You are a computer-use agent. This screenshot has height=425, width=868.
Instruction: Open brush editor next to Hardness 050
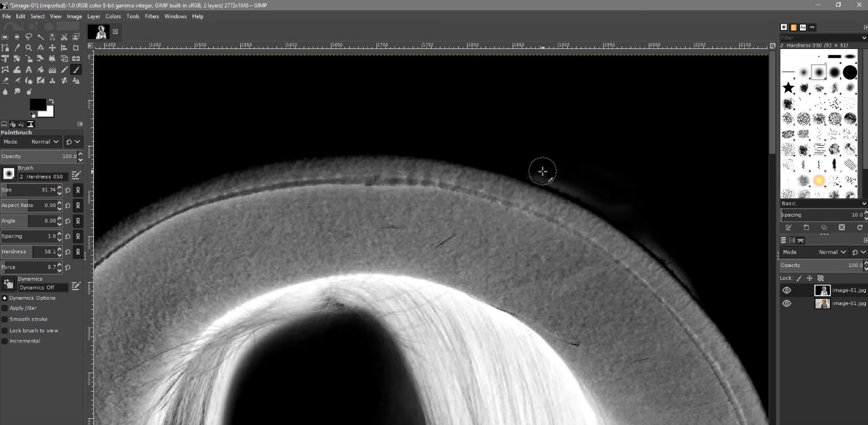click(76, 176)
